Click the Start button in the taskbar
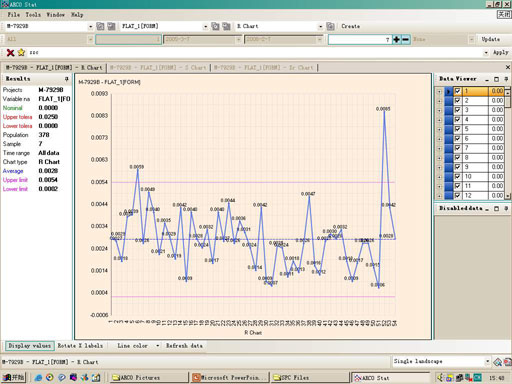Viewport: 512px width, 384px height. (x=13, y=378)
